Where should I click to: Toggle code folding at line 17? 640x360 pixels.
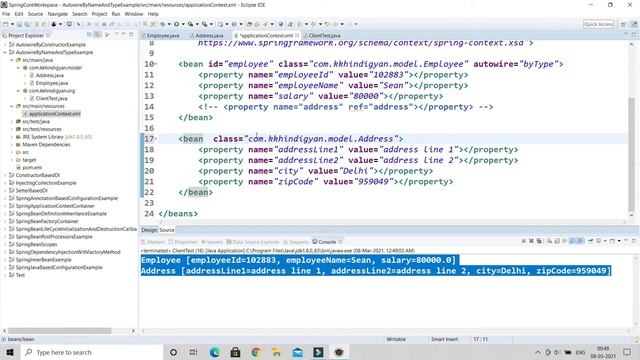pyautogui.click(x=156, y=139)
